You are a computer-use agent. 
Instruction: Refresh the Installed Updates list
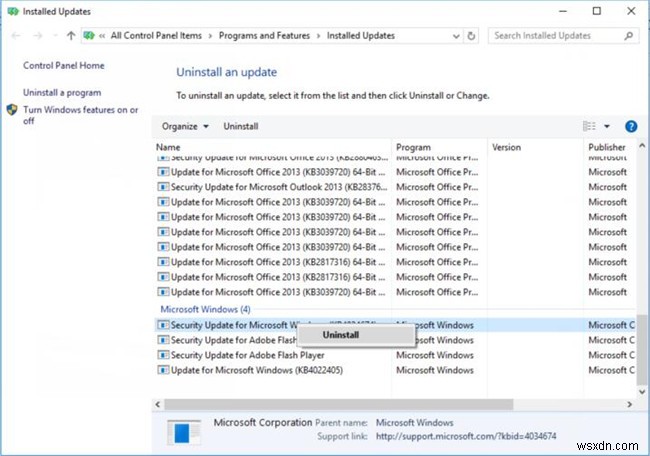click(471, 36)
